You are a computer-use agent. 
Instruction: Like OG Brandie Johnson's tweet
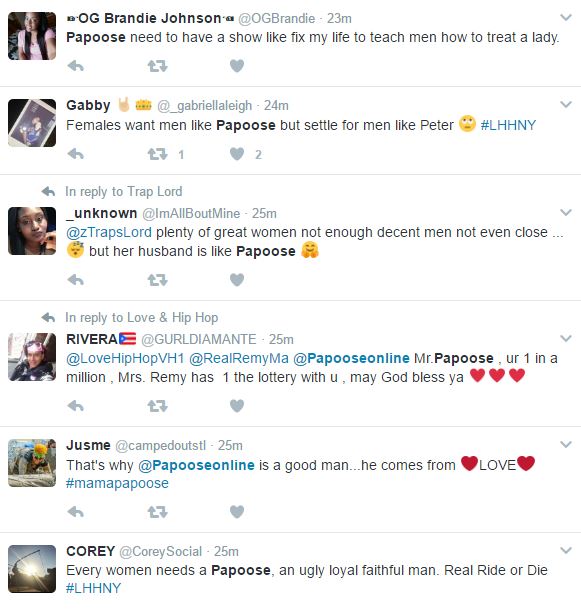(237, 66)
